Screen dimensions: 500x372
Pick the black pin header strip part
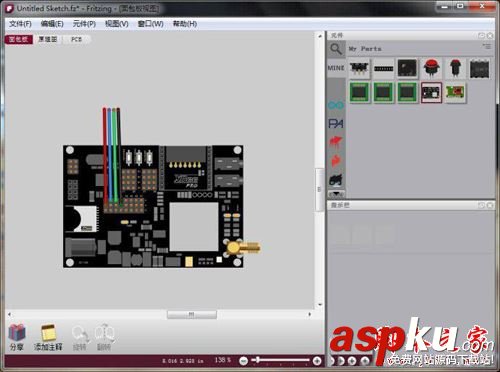pos(383,68)
